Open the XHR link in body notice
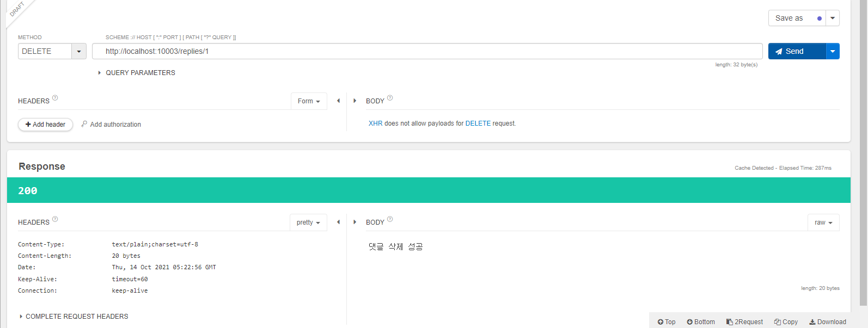Viewport: 868px width, 328px height. point(375,123)
